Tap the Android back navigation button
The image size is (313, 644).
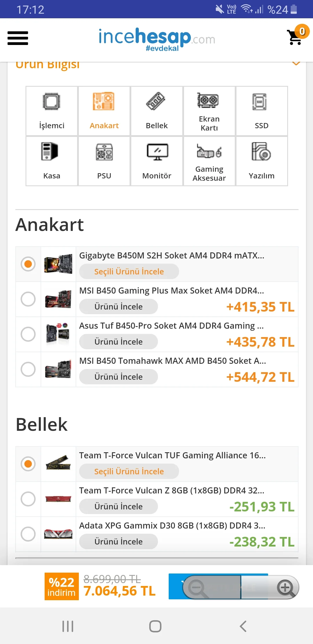[243, 626]
